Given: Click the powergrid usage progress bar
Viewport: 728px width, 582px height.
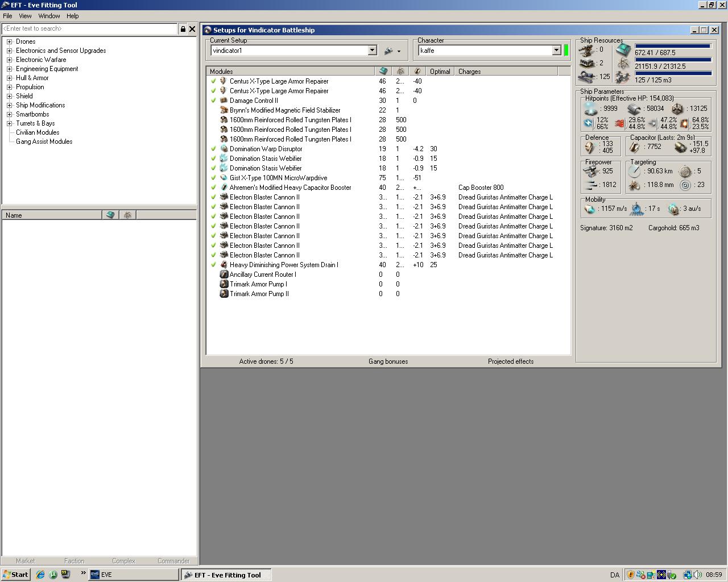Looking at the screenshot, I should tap(672, 60).
